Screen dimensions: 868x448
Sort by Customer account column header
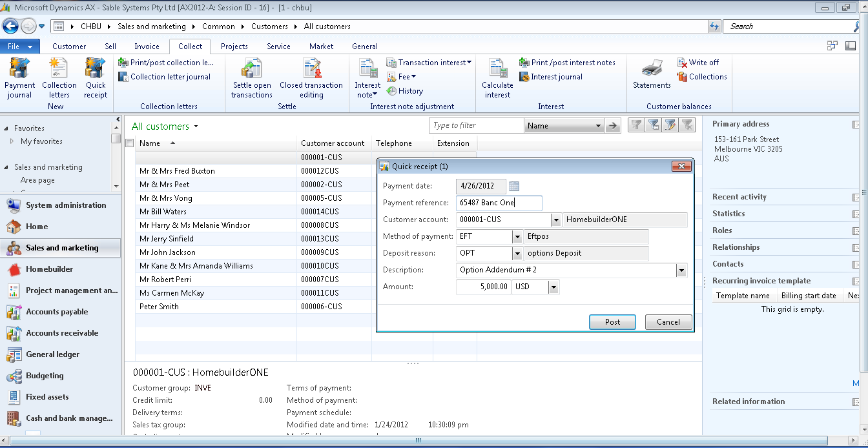coord(333,143)
